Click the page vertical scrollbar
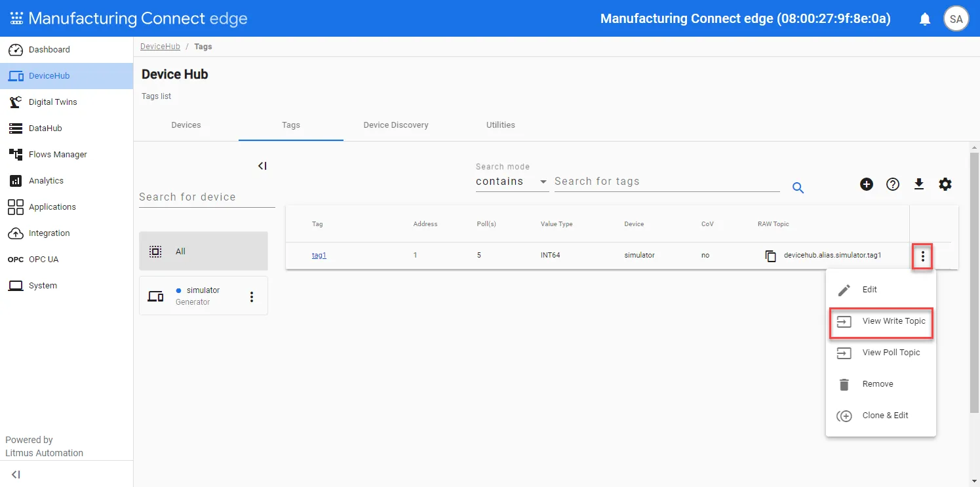The height and width of the screenshot is (487, 980). tap(974, 282)
